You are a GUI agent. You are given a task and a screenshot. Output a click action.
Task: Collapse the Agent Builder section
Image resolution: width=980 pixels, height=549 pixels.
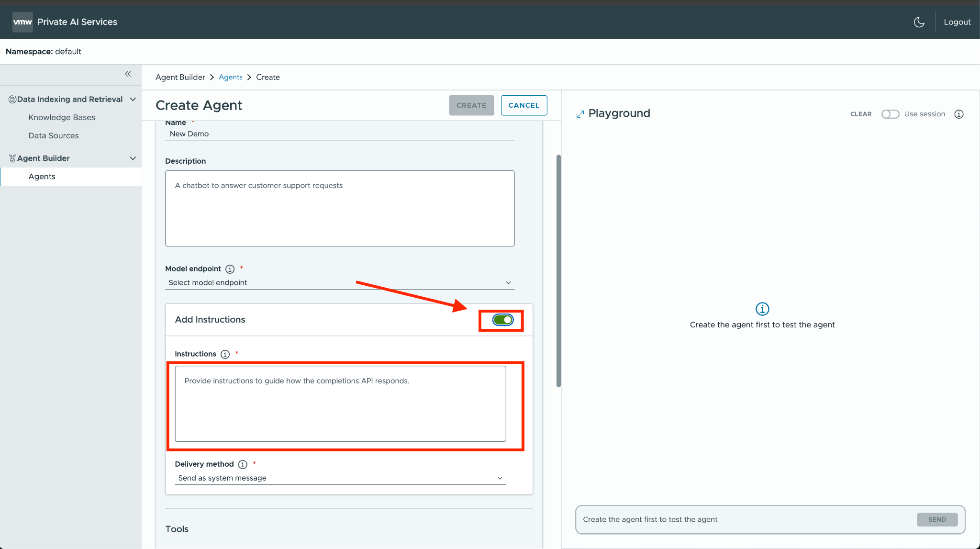coord(133,158)
